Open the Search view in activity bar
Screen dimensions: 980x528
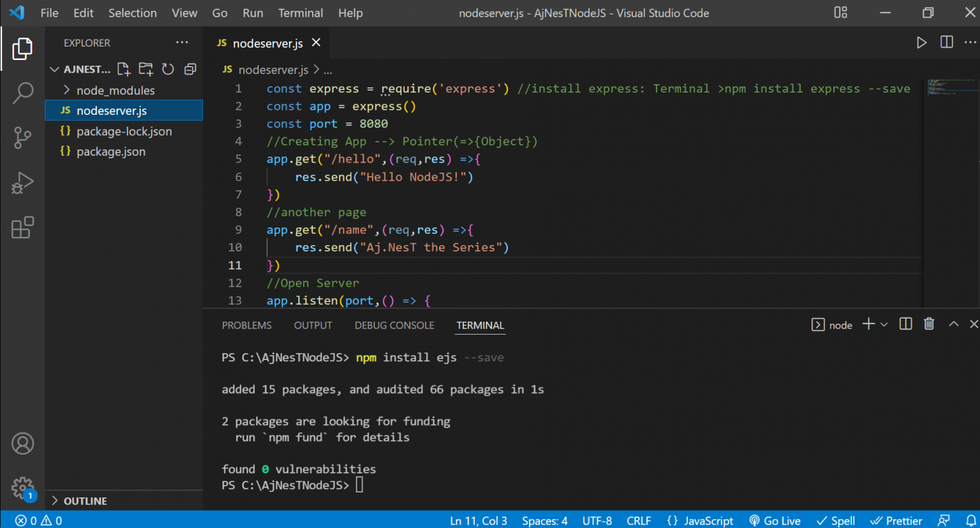point(22,93)
